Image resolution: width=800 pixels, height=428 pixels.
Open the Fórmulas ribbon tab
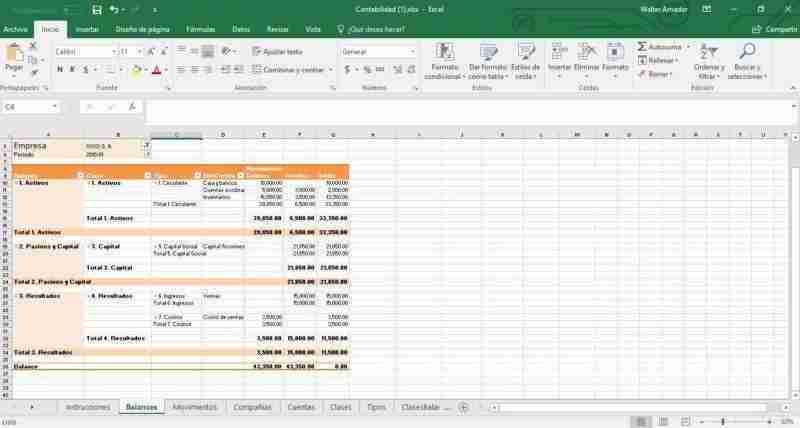(200, 29)
